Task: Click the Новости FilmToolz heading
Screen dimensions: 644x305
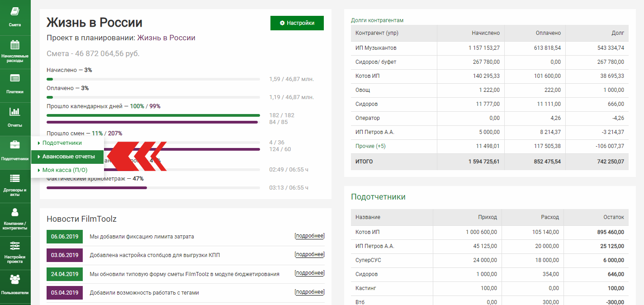Action: pos(81,219)
